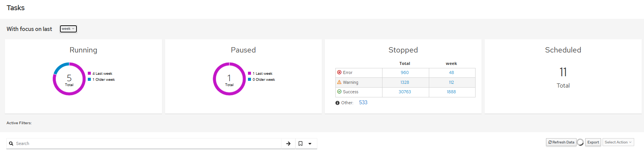Click the loading spinner beside Refresh Data
Viewport: 644px width, 168px height.
coord(580,142)
